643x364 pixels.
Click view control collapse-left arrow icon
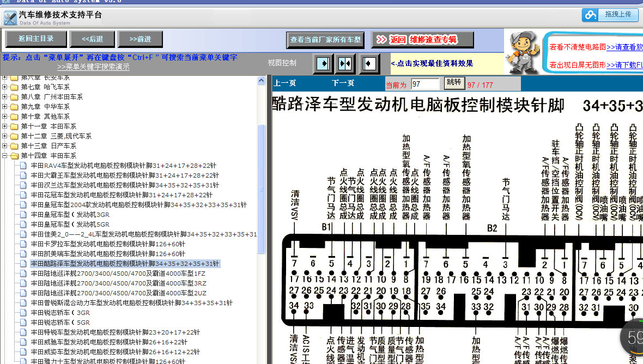tap(369, 64)
